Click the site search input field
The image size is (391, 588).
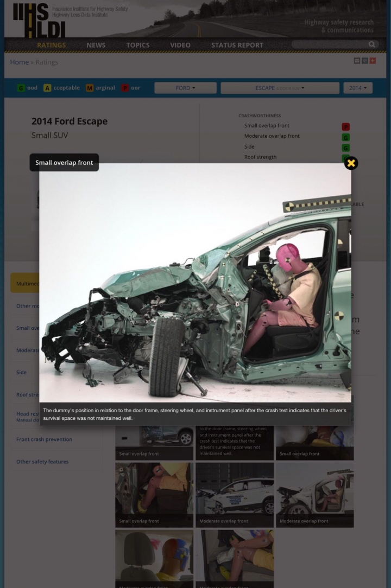pyautogui.click(x=330, y=44)
